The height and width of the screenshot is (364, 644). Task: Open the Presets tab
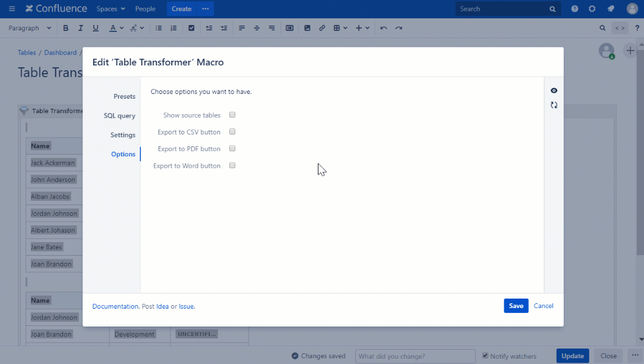[x=124, y=96]
